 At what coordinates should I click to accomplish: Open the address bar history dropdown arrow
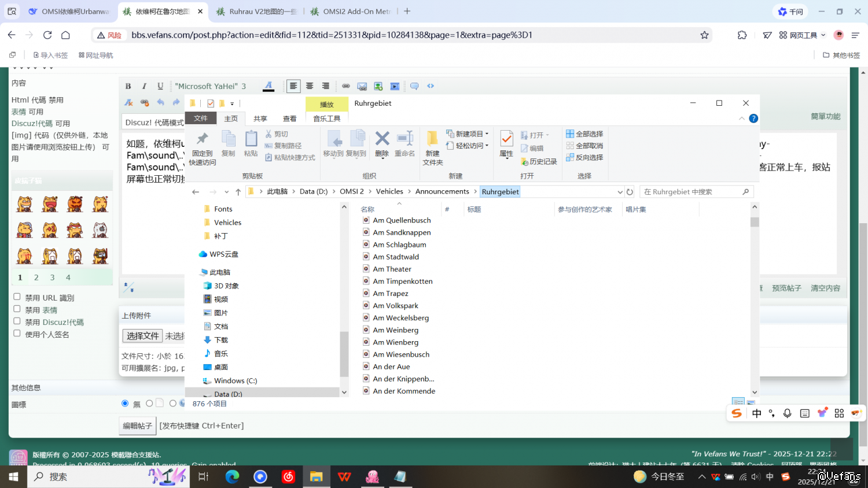pyautogui.click(x=620, y=192)
